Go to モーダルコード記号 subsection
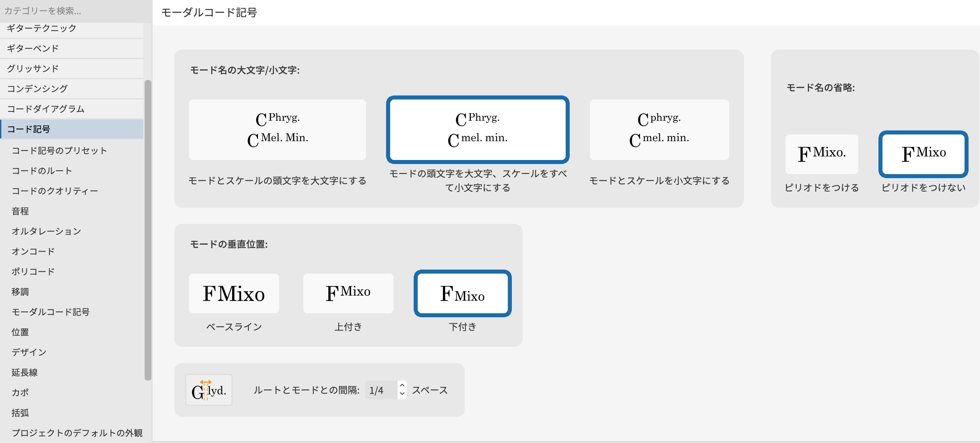Viewport: 980px width, 443px height. (x=50, y=312)
